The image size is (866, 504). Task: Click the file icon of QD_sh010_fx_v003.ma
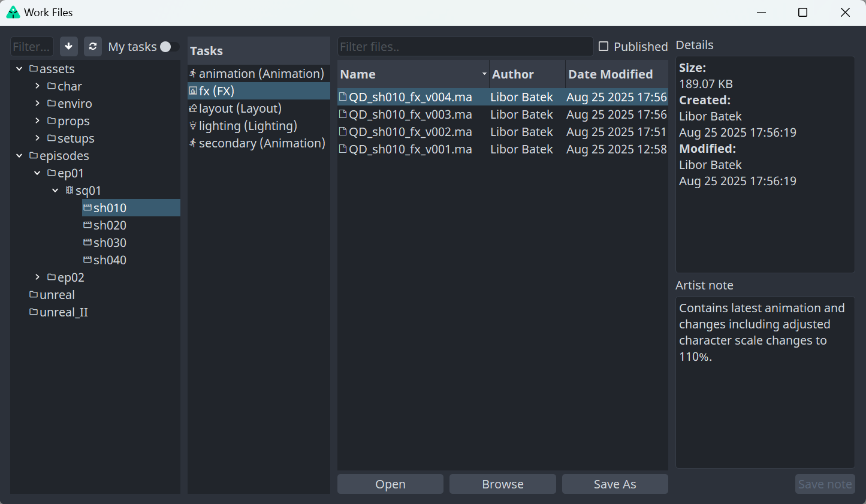[x=343, y=114]
